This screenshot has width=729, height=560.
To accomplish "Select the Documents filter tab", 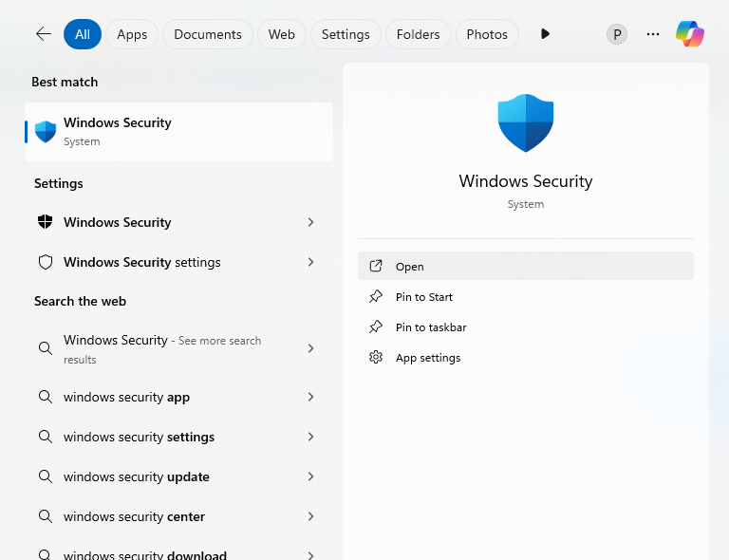I will [208, 34].
